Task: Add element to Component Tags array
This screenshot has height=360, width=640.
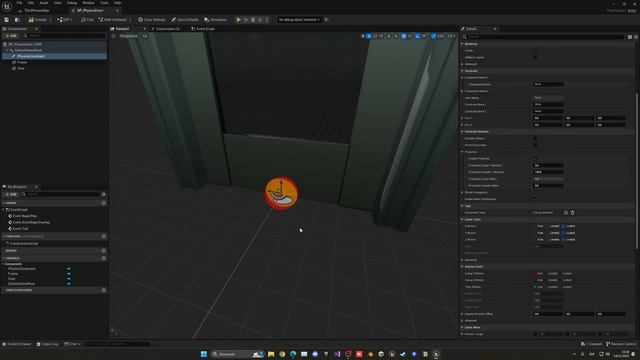Action: pyautogui.click(x=566, y=213)
